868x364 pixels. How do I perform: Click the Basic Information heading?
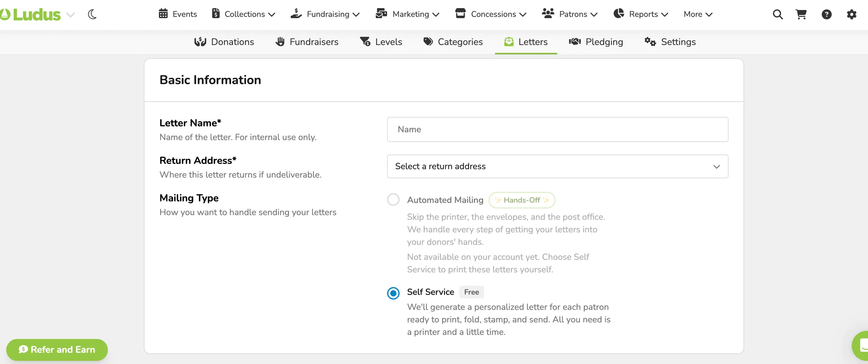[210, 80]
